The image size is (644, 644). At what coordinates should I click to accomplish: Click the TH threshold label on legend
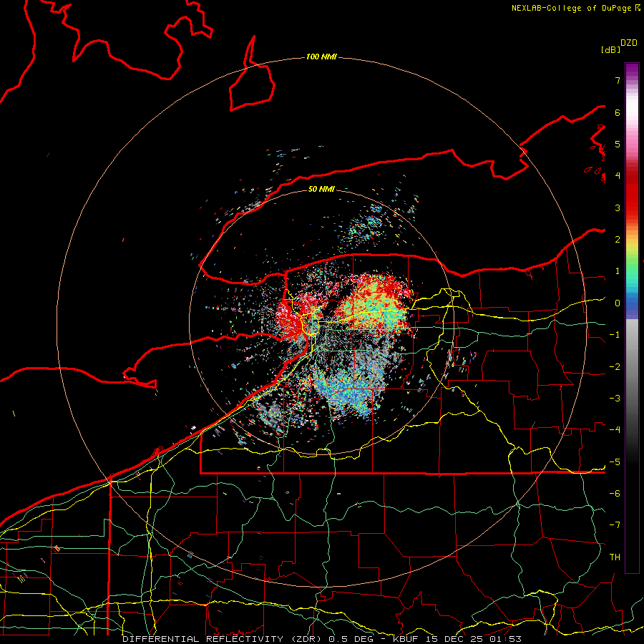coord(615,557)
